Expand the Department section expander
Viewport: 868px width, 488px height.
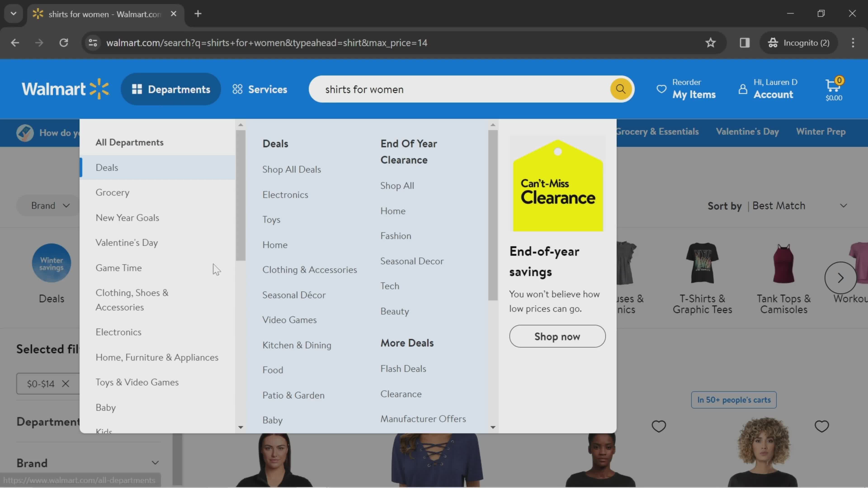pos(154,422)
